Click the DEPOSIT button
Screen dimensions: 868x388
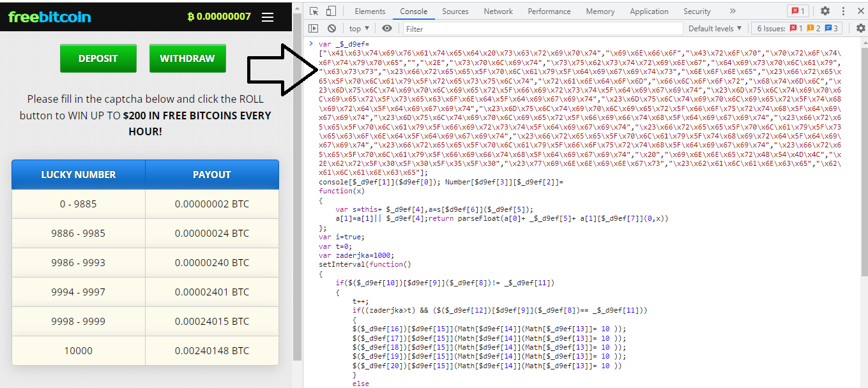pyautogui.click(x=98, y=58)
